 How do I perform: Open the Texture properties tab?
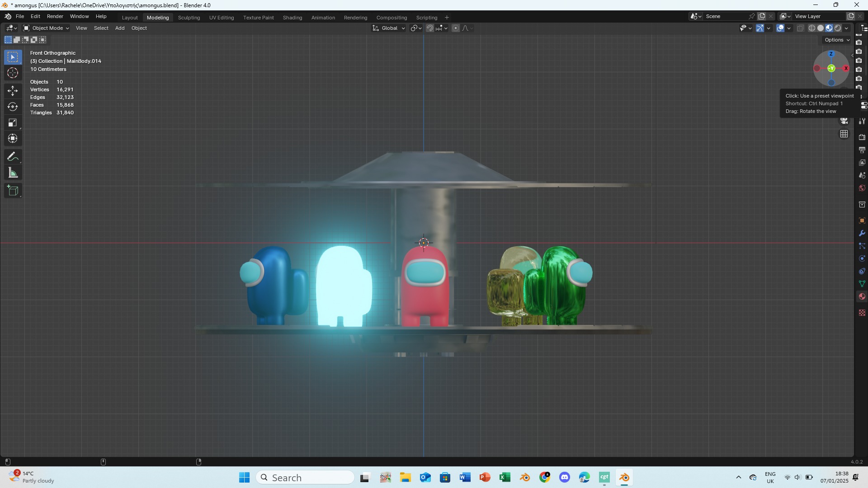tap(862, 313)
